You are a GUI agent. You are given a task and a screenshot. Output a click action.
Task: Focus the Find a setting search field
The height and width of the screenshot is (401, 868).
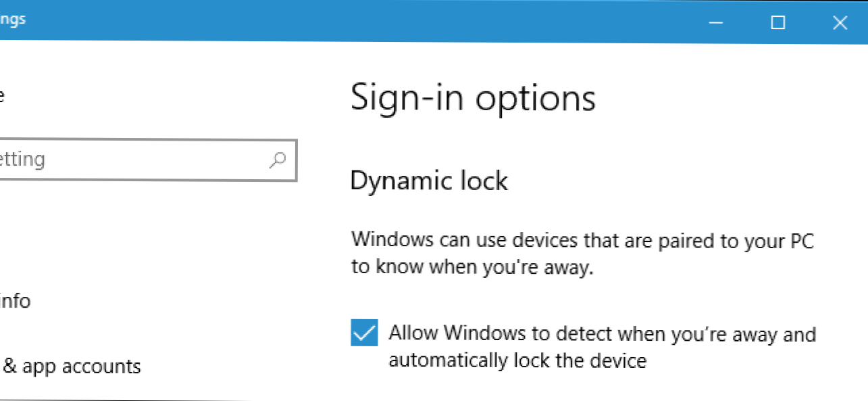pos(147,160)
